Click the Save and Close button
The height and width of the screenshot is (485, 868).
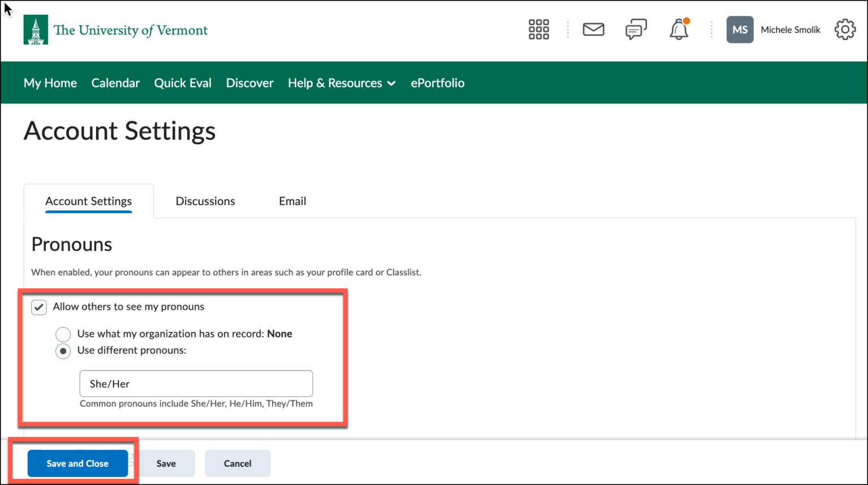(77, 463)
